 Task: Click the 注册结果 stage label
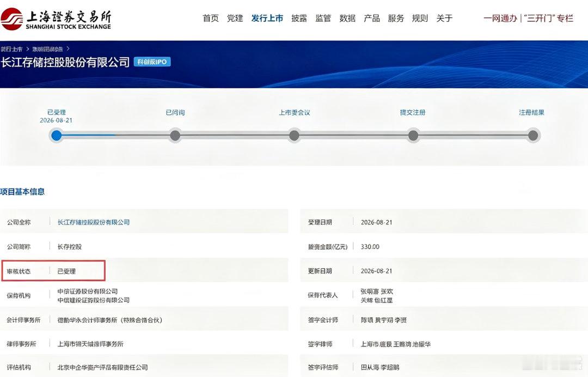(x=531, y=112)
